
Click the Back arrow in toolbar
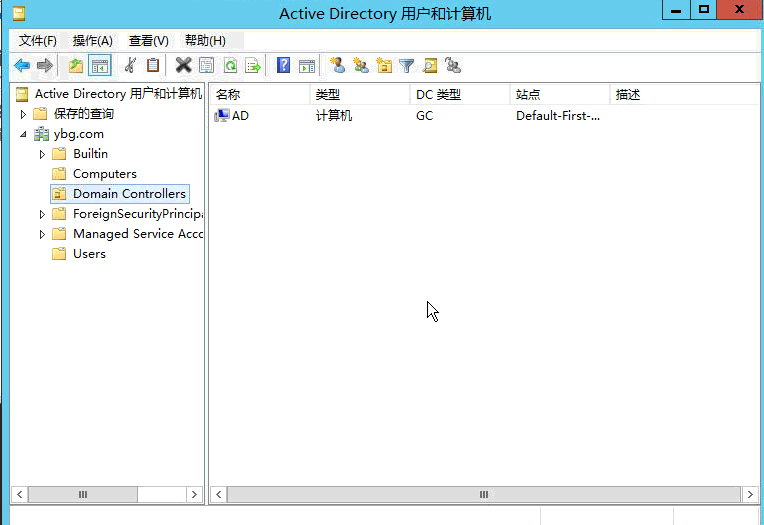coord(21,66)
